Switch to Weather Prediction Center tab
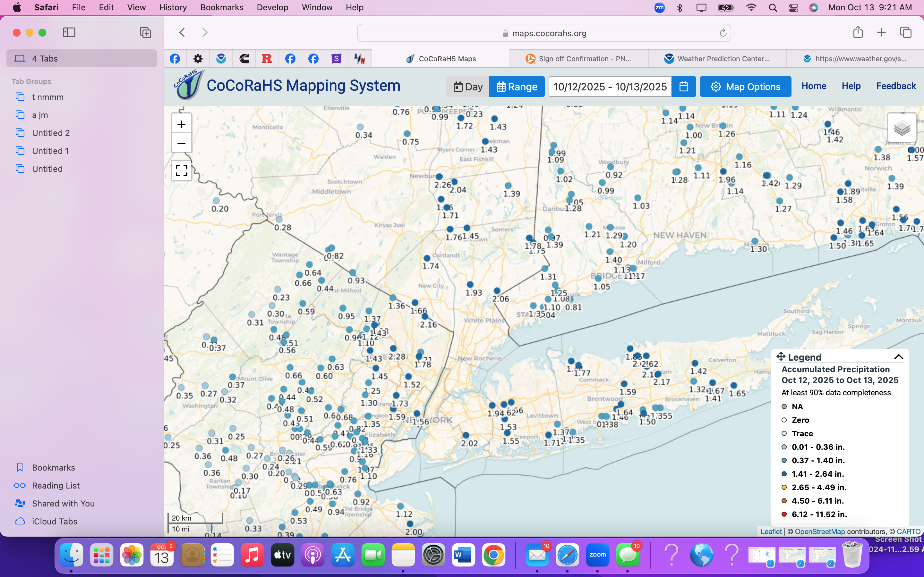The height and width of the screenshot is (577, 924). pos(717,59)
